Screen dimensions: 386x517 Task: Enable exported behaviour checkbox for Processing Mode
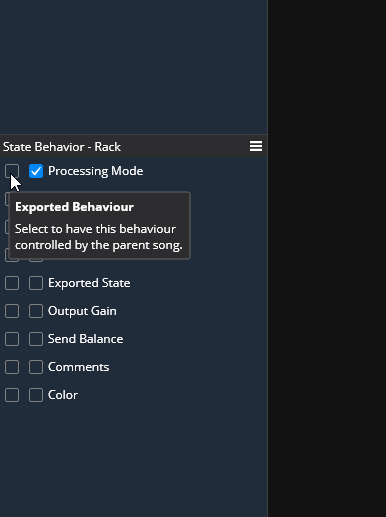12,171
